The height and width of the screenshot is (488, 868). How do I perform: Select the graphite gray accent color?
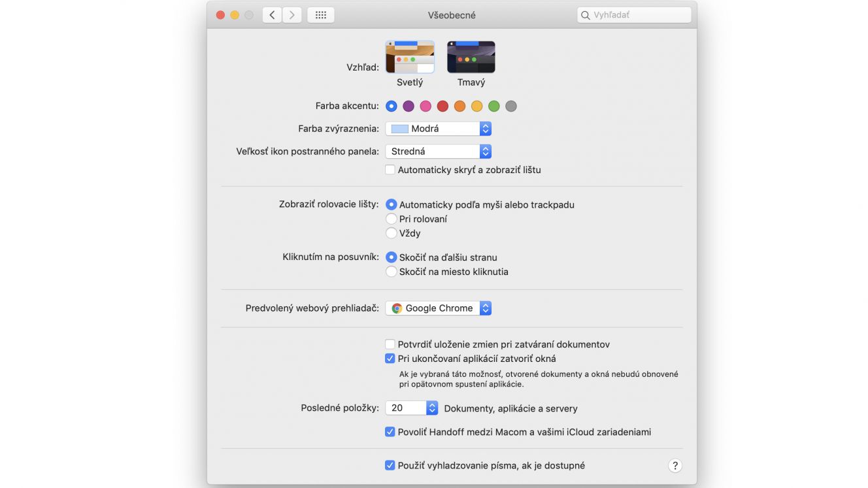coord(511,106)
